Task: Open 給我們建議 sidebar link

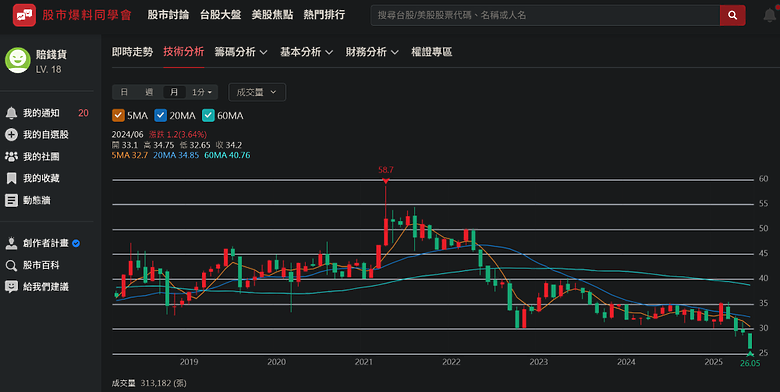Action: point(46,287)
